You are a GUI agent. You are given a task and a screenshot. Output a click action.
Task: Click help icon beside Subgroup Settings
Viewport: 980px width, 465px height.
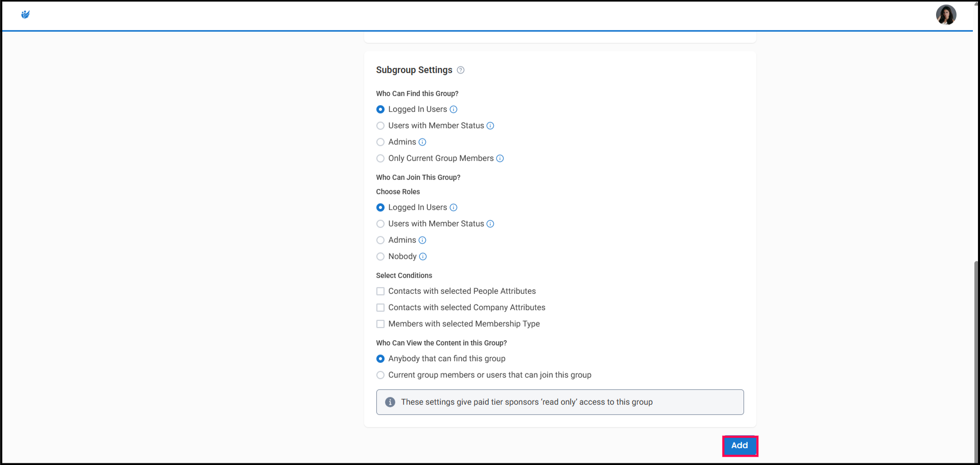(460, 70)
